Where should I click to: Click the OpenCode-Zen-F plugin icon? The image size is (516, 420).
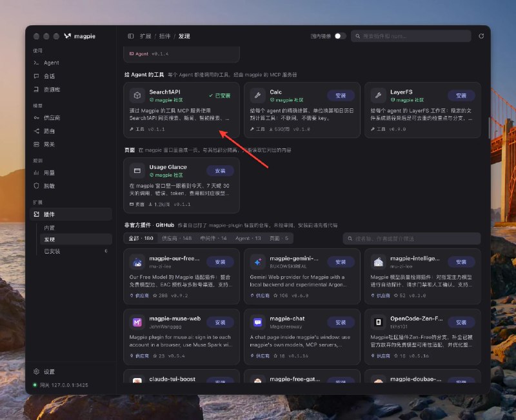pyautogui.click(x=379, y=322)
